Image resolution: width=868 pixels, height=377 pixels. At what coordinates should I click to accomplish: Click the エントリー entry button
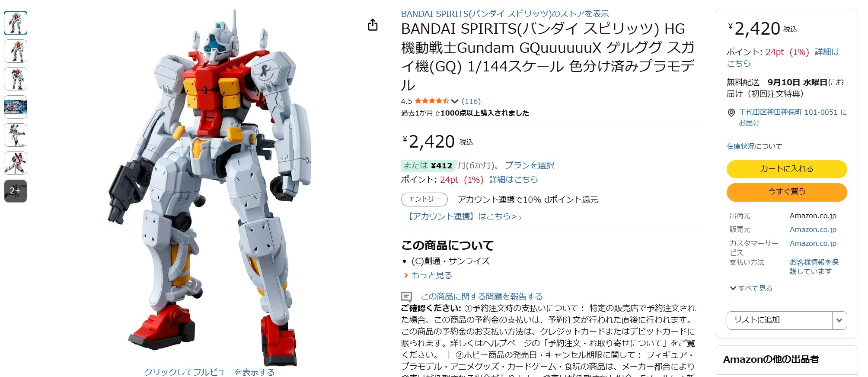424,199
